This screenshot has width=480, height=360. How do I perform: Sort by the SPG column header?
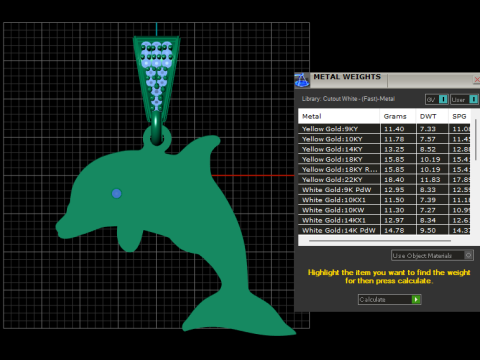(459, 116)
